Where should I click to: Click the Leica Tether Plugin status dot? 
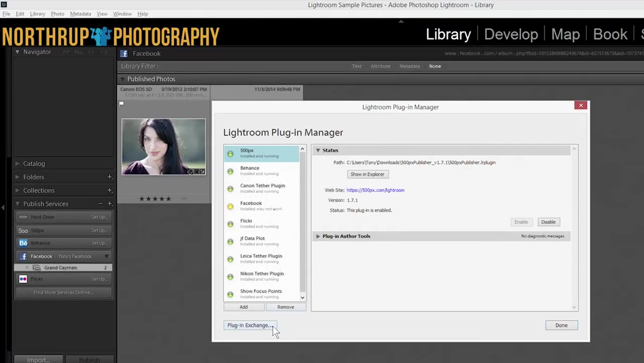click(230, 259)
